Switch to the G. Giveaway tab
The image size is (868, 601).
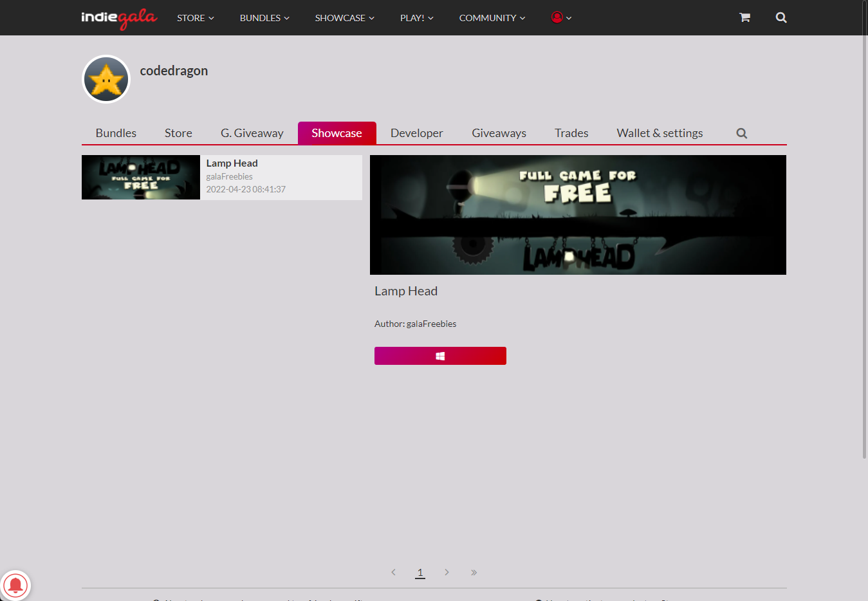pos(252,133)
